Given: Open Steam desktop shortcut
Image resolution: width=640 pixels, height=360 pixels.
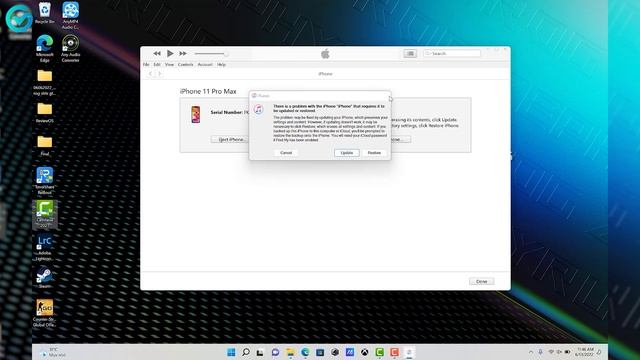Looking at the screenshot, I should [x=44, y=278].
